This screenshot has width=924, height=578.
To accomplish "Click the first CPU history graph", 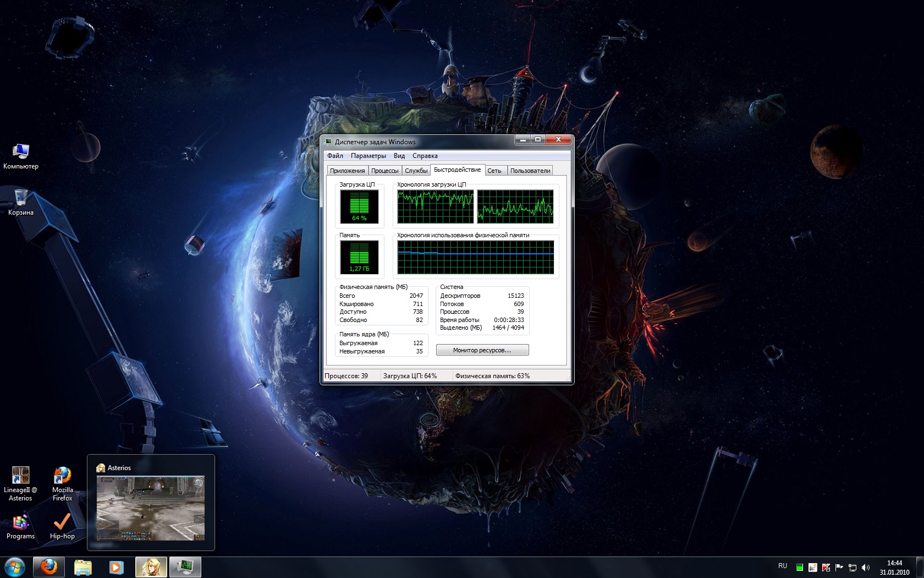I will click(436, 206).
